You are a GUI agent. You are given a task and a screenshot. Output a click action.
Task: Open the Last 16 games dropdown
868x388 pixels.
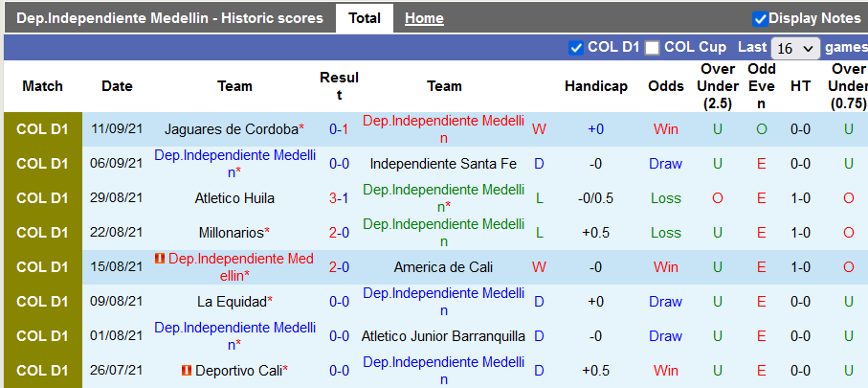click(796, 48)
